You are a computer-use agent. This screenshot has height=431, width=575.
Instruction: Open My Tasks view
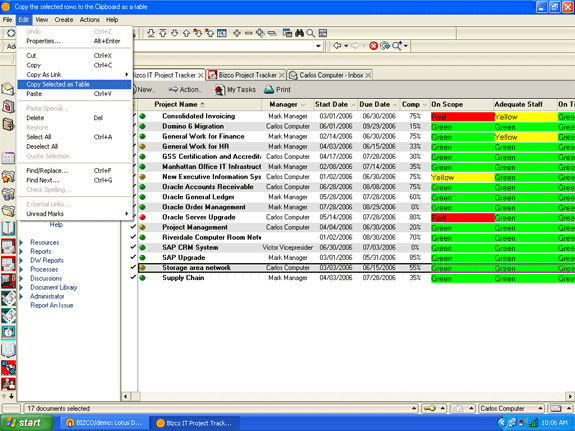235,90
